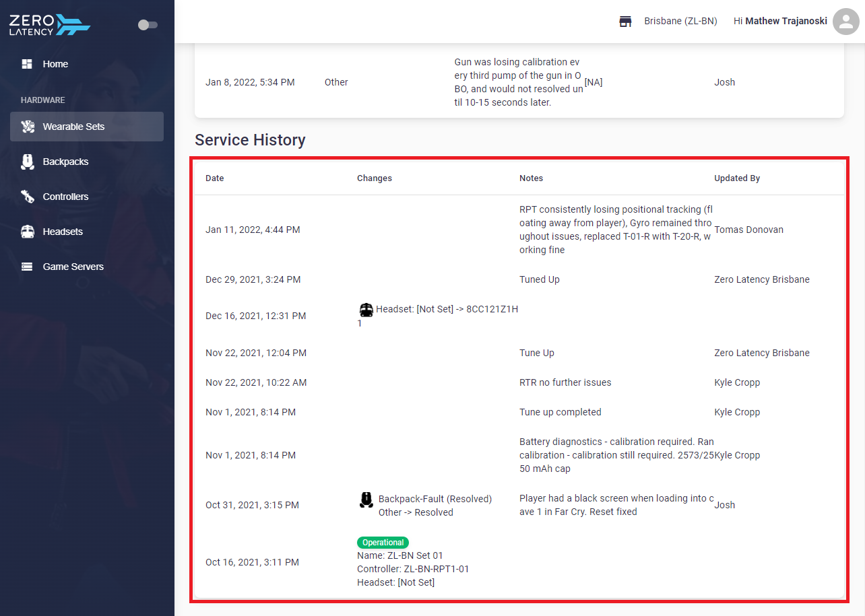Select the Jan 11, 2022, 4:44 PM date
This screenshot has width=865, height=616.
coord(253,230)
